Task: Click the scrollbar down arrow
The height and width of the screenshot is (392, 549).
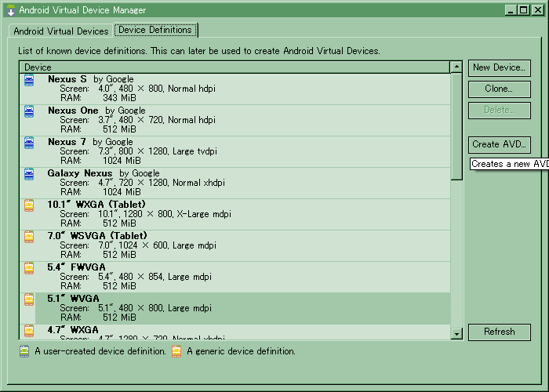Action: [x=456, y=334]
